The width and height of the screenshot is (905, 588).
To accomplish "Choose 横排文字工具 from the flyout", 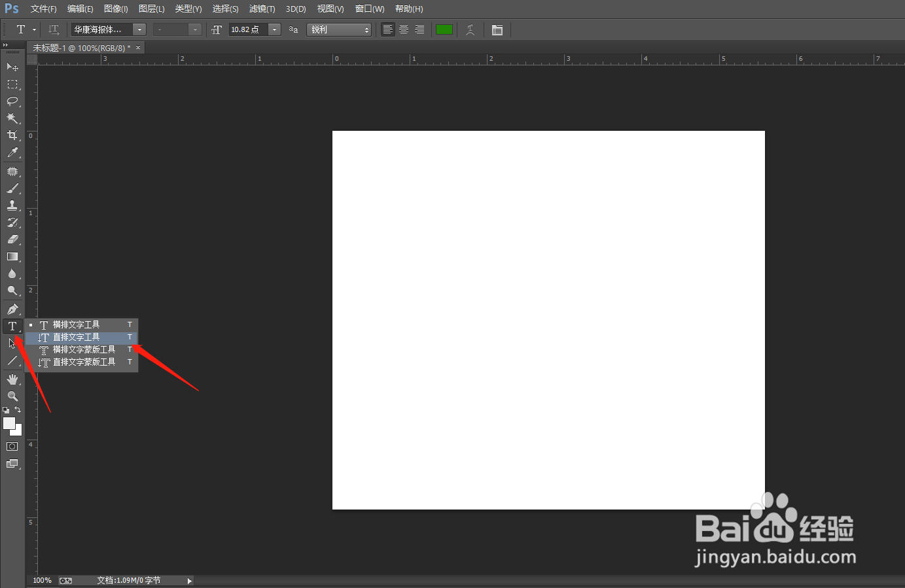I will (x=81, y=325).
